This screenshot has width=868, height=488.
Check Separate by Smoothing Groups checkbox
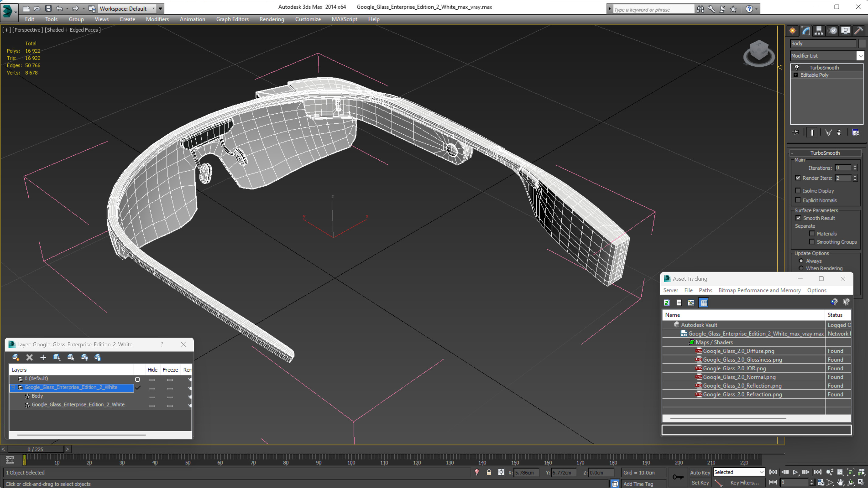tap(812, 242)
